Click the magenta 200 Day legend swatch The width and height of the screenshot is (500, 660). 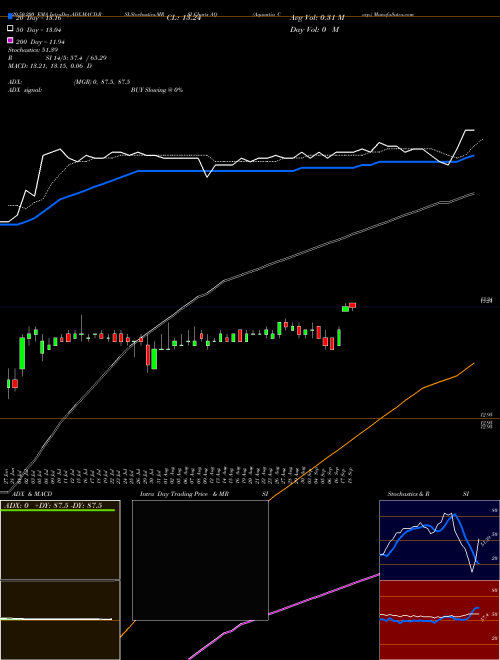tap(10, 41)
